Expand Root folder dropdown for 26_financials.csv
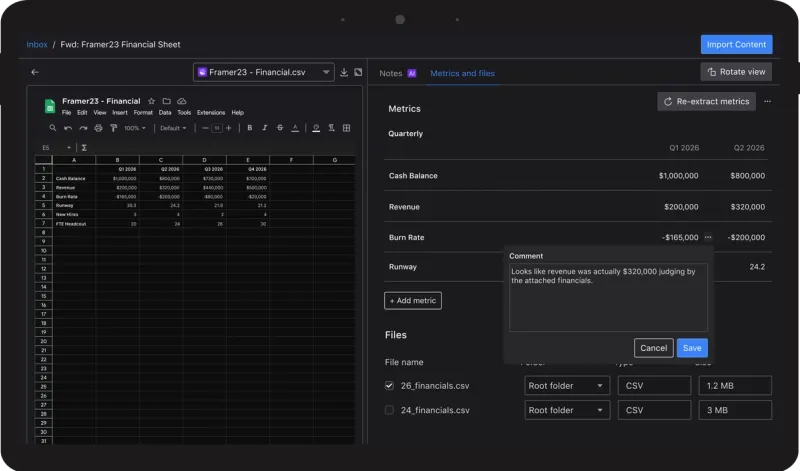This screenshot has height=471, width=800. point(566,385)
